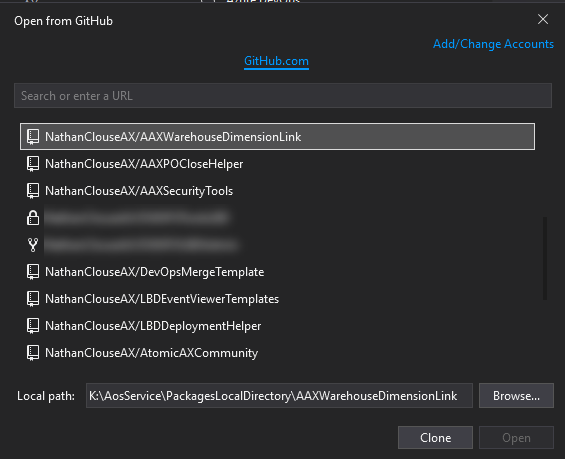This screenshot has height=459, width=565.
Task: Select NathanClouseAX/AAXSecurityTools repository
Action: (x=277, y=191)
